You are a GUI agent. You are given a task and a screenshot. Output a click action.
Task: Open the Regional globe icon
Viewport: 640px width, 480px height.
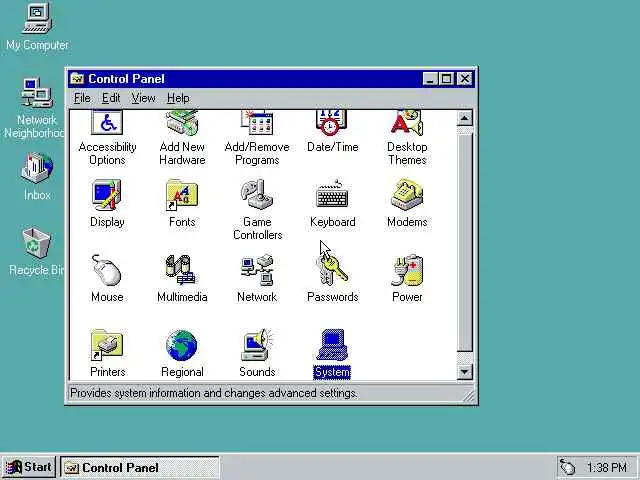tap(182, 346)
